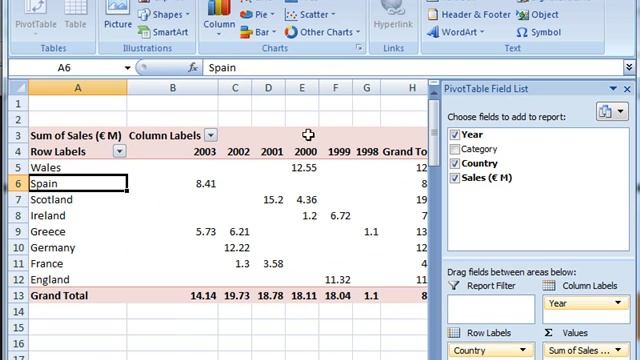Open the Other Charts menu
Screen dimensions: 640x360
coord(322,32)
